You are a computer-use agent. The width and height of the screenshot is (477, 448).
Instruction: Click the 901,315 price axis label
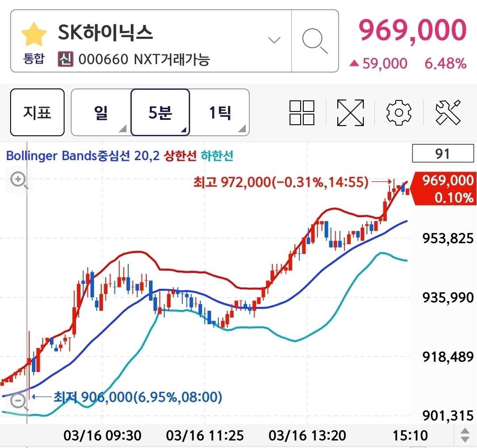coord(448,415)
